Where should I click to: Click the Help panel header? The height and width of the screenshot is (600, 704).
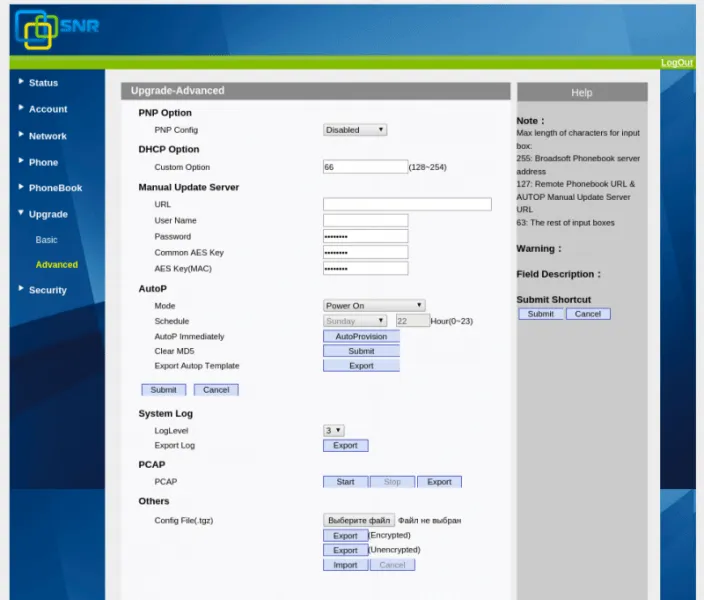pos(582,93)
